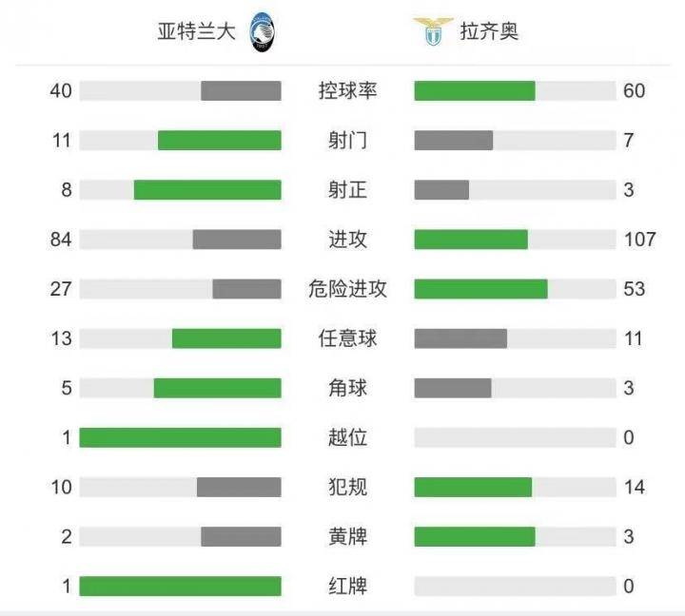The height and width of the screenshot is (616, 685).
Task: Select the 控球率 possession label
Action: point(348,91)
